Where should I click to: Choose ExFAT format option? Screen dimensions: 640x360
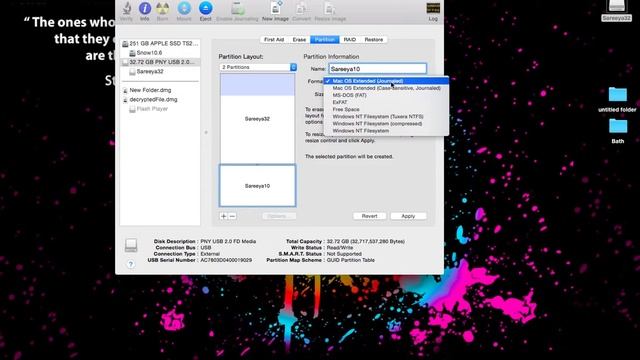pos(386,102)
